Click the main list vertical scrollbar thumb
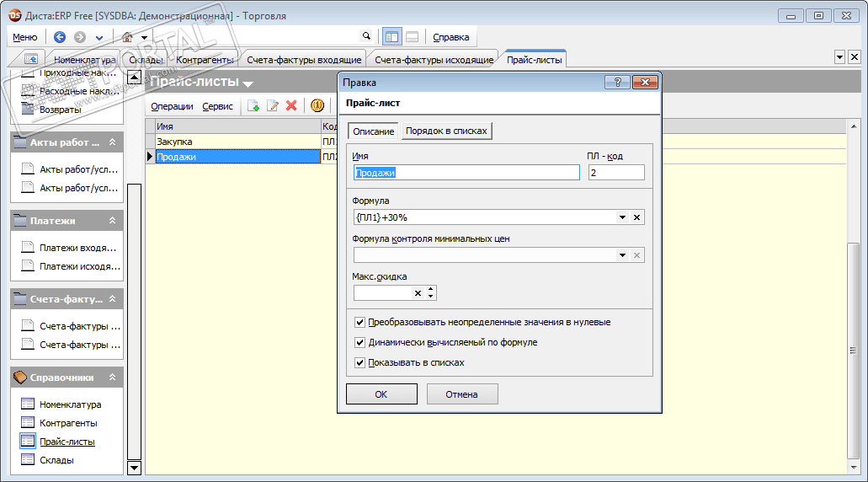The height and width of the screenshot is (482, 868). point(853,351)
